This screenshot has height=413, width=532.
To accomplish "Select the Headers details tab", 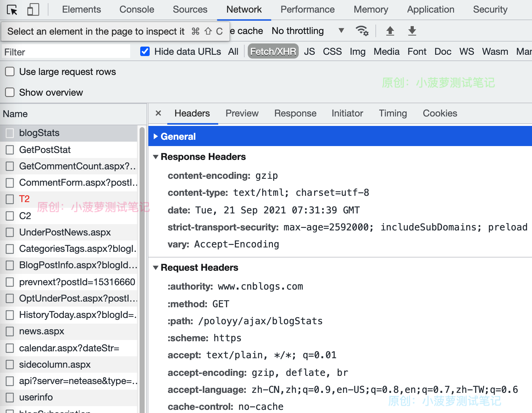I will click(x=192, y=113).
